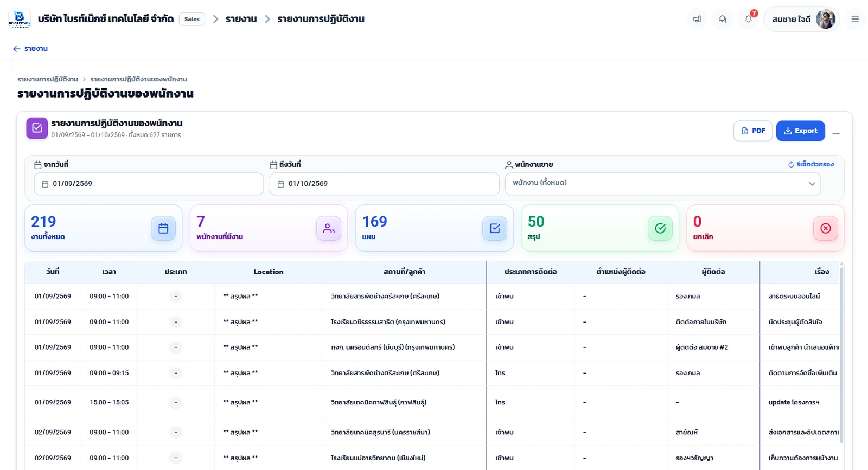The height and width of the screenshot is (470, 868).
Task: Open the chat messages icon
Action: (x=723, y=19)
